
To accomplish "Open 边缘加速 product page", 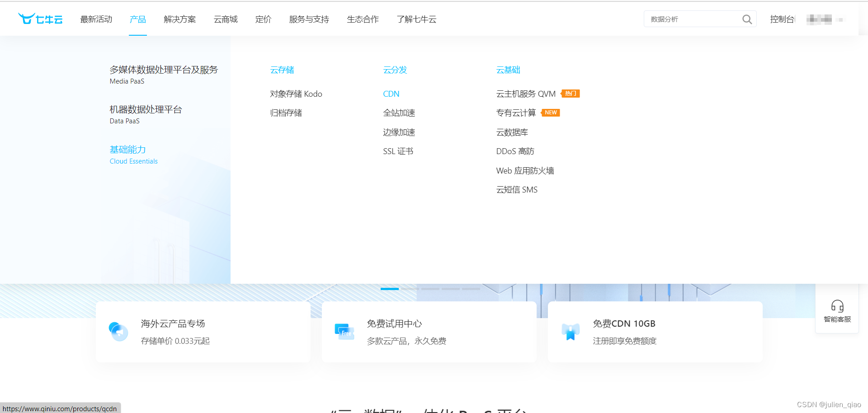I will coord(399,132).
